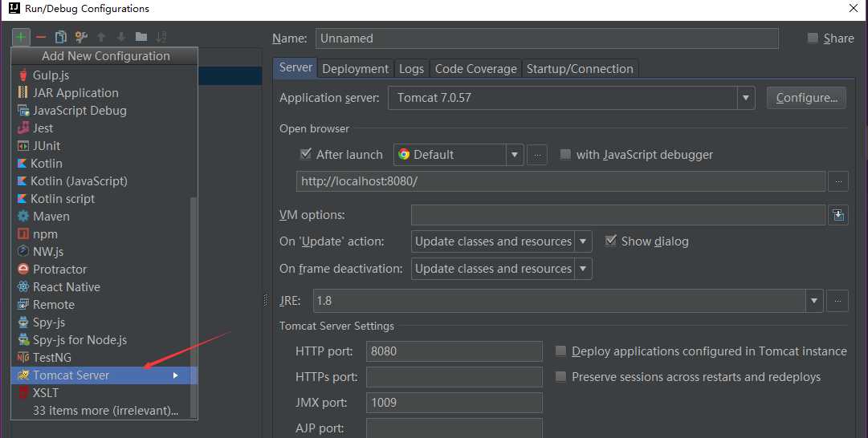Click the Configure... button

point(806,98)
